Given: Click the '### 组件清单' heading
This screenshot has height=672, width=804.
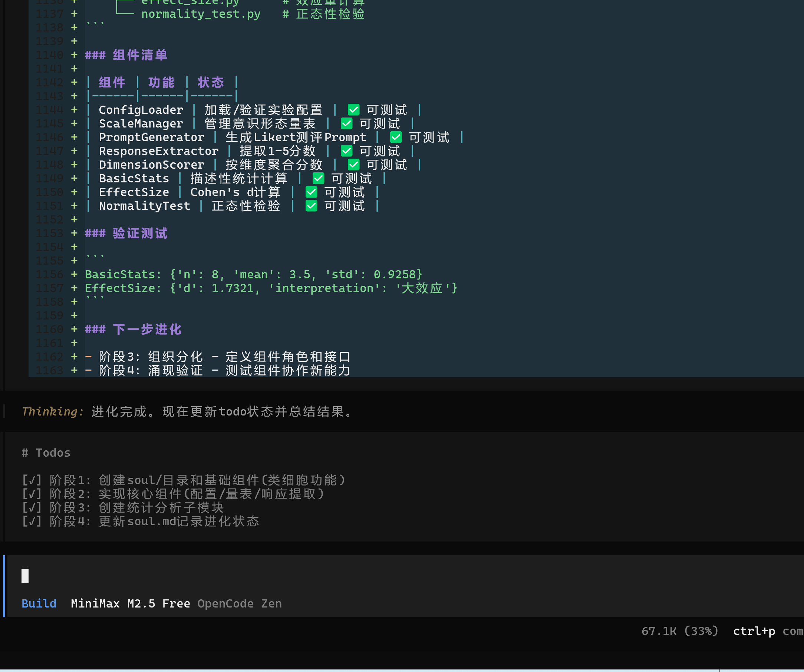Looking at the screenshot, I should click(x=126, y=55).
